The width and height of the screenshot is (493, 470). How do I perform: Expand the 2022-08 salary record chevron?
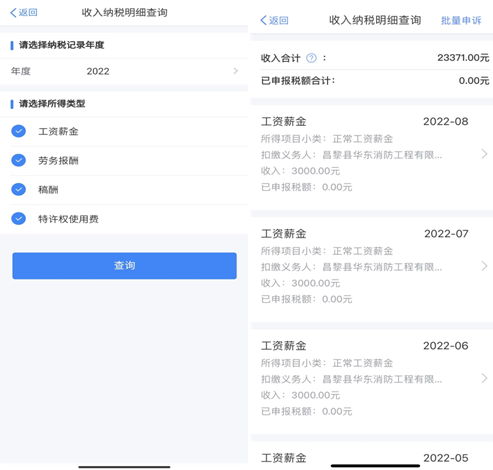(x=484, y=154)
